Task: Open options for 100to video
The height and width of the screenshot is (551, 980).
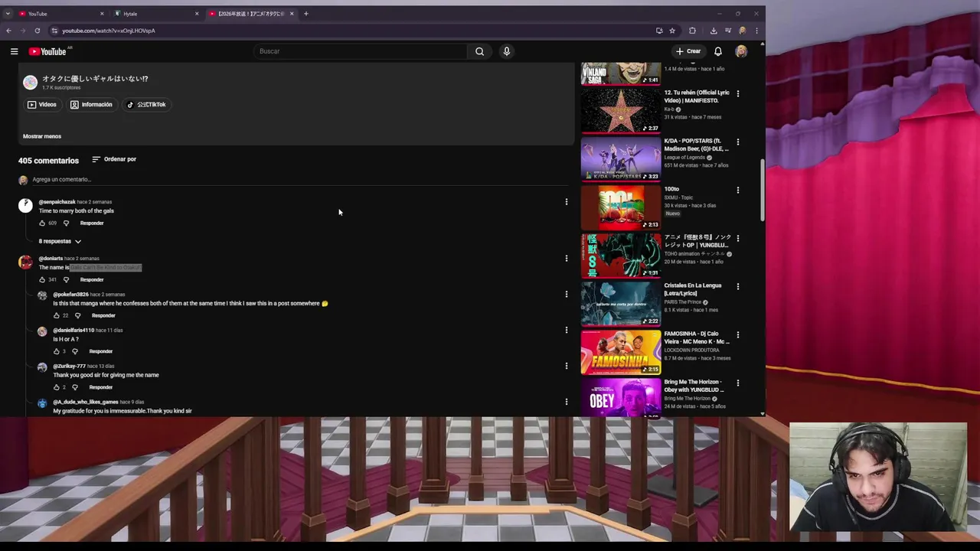Action: pyautogui.click(x=738, y=190)
